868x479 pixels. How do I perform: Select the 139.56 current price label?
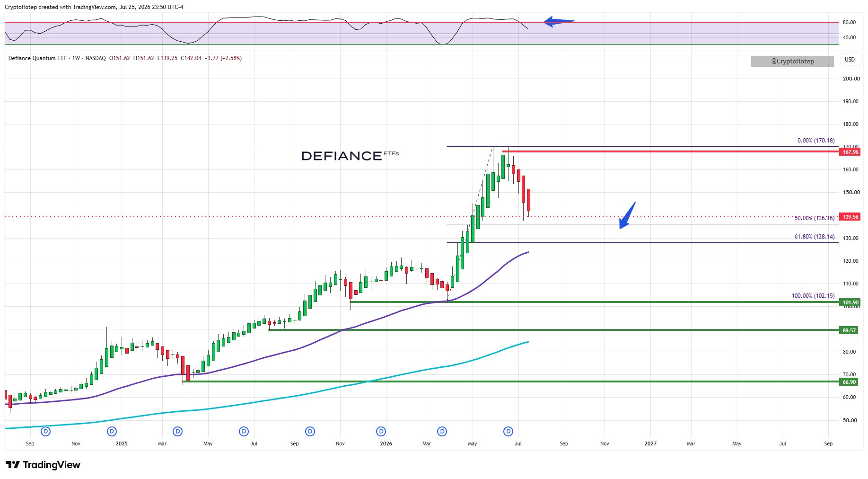(850, 217)
